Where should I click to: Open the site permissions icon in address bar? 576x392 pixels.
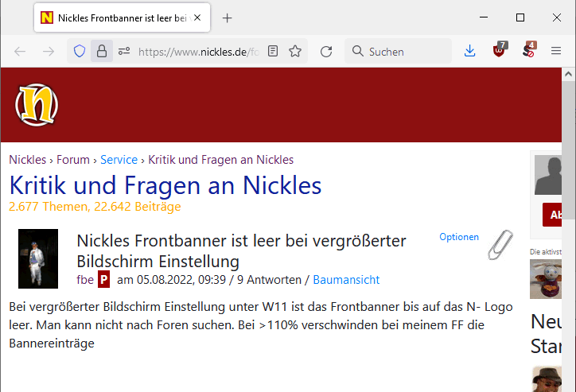coord(124,52)
